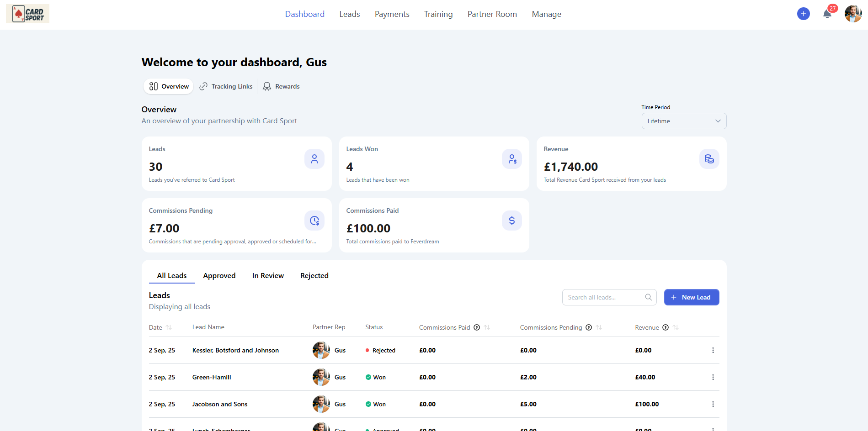Toggle sort on Commissions Paid column
868x431 pixels.
[x=487, y=327]
